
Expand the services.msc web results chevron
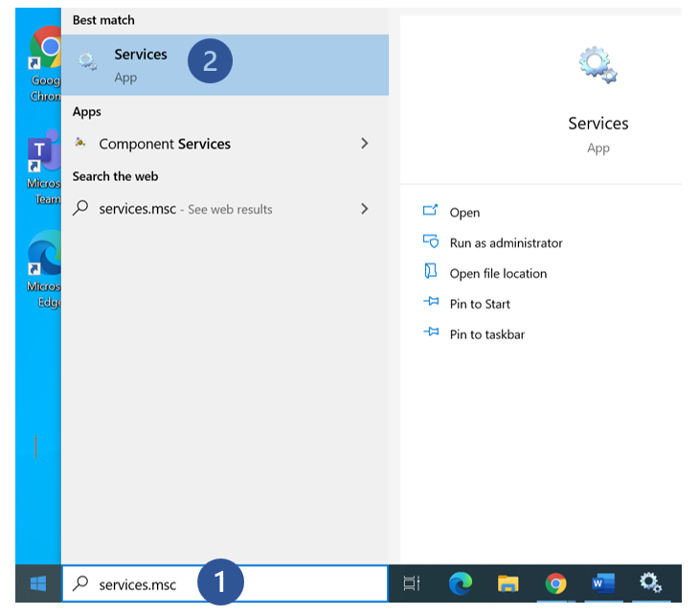click(364, 209)
